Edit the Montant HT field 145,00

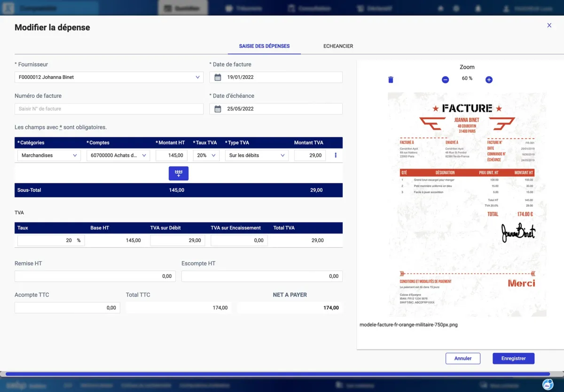[x=172, y=155]
